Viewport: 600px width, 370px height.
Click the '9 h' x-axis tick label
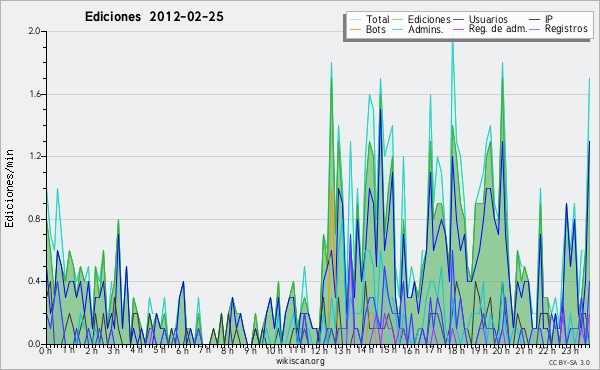click(x=250, y=350)
